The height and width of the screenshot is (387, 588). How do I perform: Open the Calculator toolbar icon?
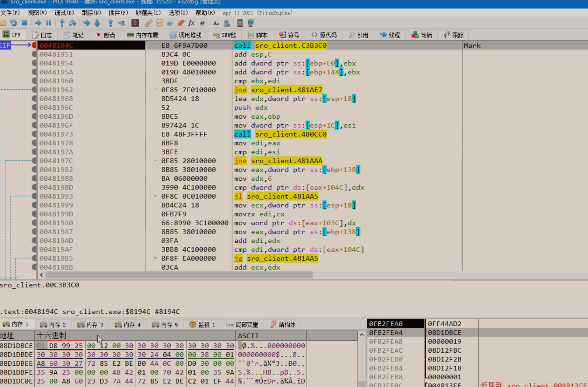[x=240, y=23]
